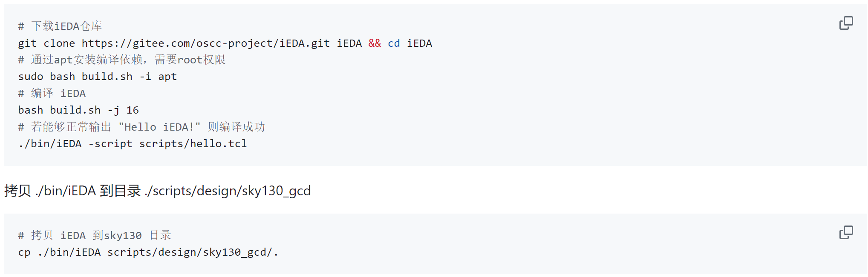Click the gitee.com iEDA.git repository URL
868x277 pixels.
[206, 43]
